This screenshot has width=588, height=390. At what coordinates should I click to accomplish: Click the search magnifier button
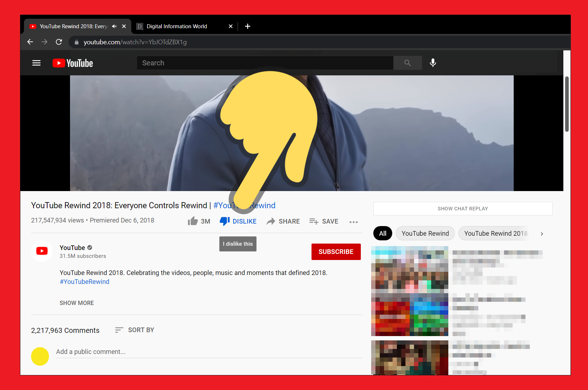pos(408,63)
